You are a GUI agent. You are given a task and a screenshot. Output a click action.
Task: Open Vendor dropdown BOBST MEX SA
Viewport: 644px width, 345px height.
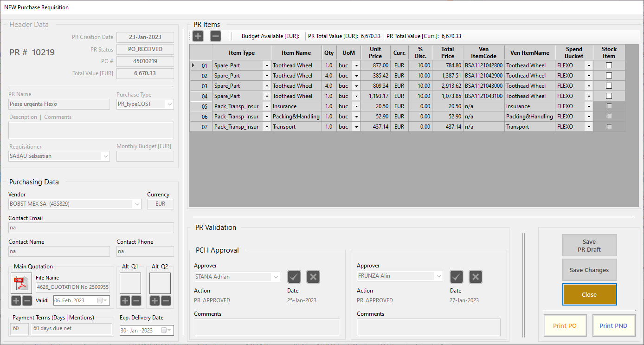tap(137, 204)
